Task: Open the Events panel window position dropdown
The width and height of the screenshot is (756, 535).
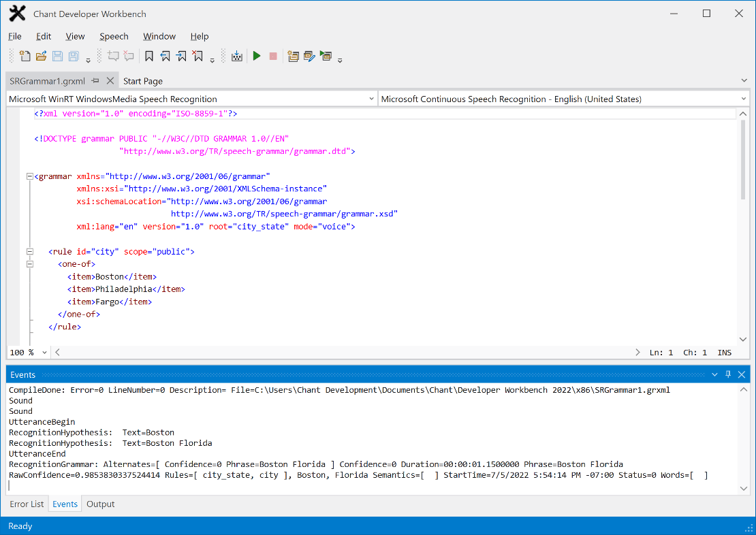Action: click(x=714, y=374)
